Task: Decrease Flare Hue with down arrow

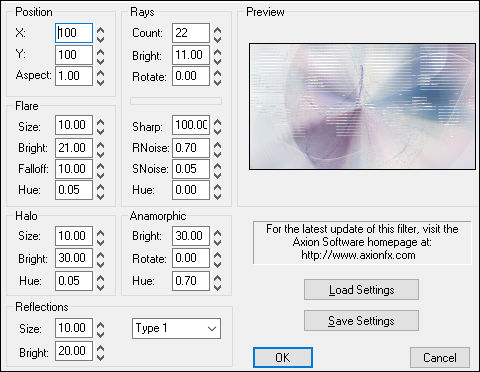Action: (100, 196)
